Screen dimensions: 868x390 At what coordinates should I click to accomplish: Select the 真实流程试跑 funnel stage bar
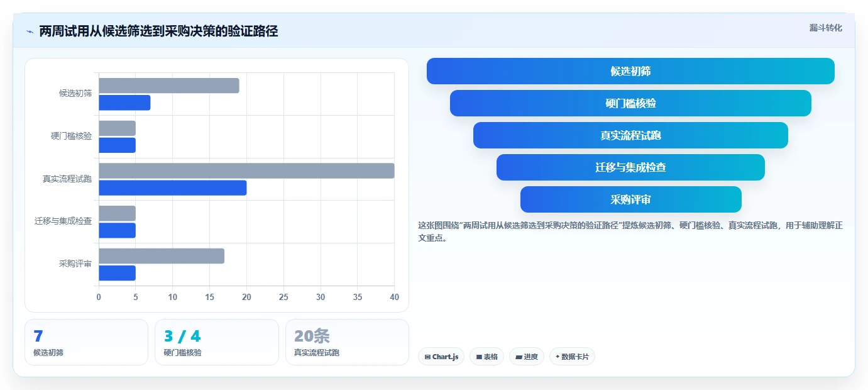[630, 135]
